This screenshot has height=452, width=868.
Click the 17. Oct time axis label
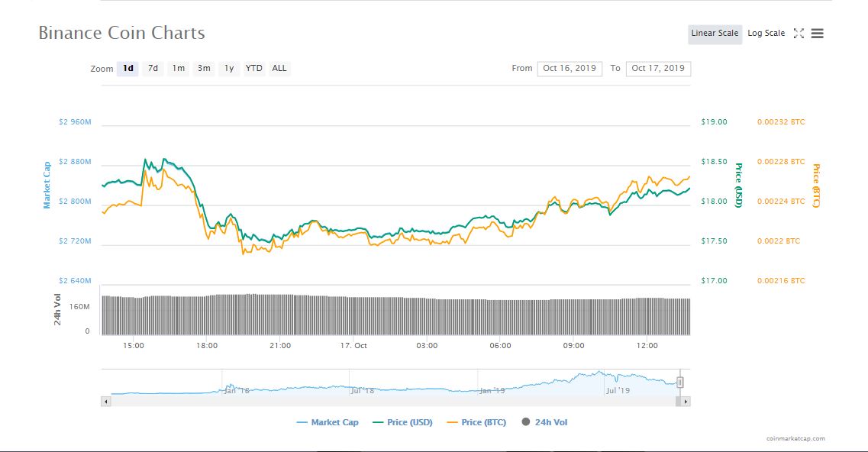tap(353, 346)
